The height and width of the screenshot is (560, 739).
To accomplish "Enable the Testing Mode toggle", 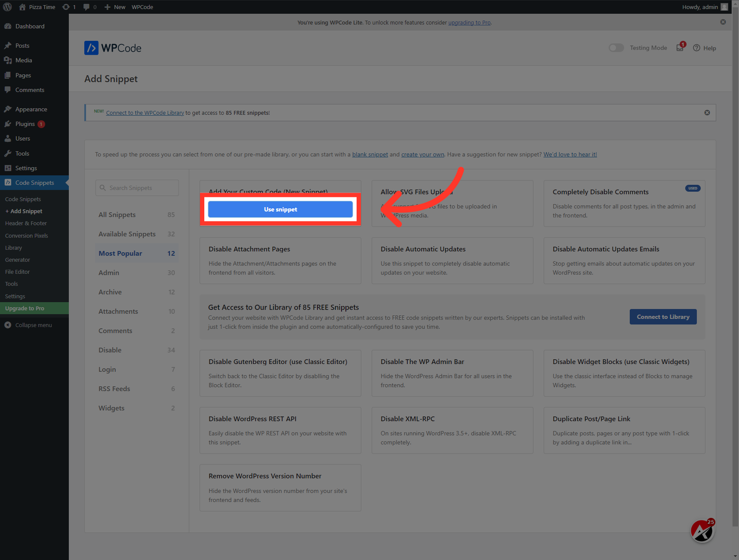I will 616,48.
